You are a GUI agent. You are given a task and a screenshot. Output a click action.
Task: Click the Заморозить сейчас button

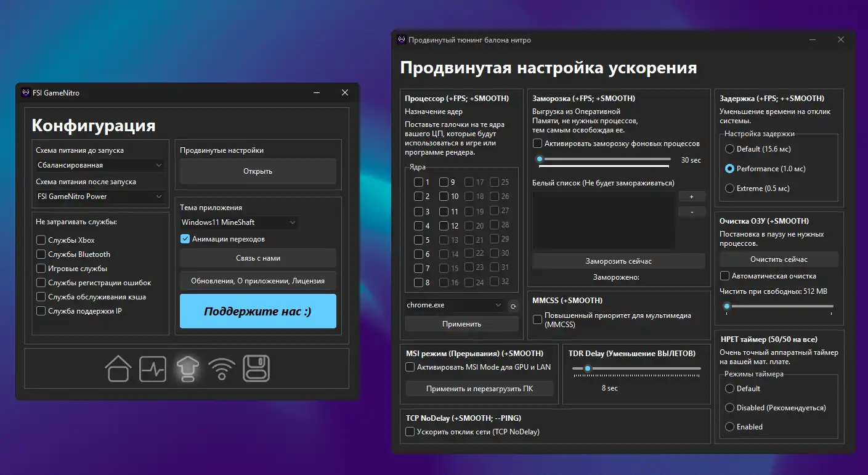619,261
